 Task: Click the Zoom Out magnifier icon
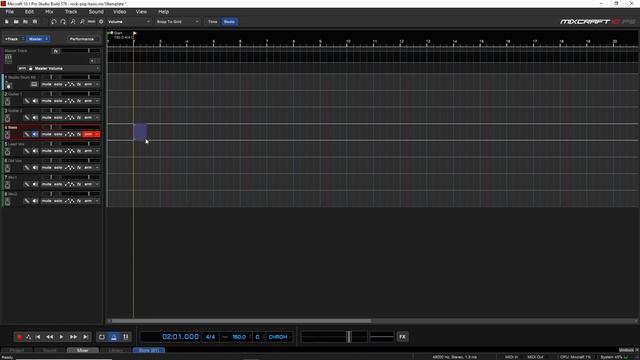click(82, 22)
